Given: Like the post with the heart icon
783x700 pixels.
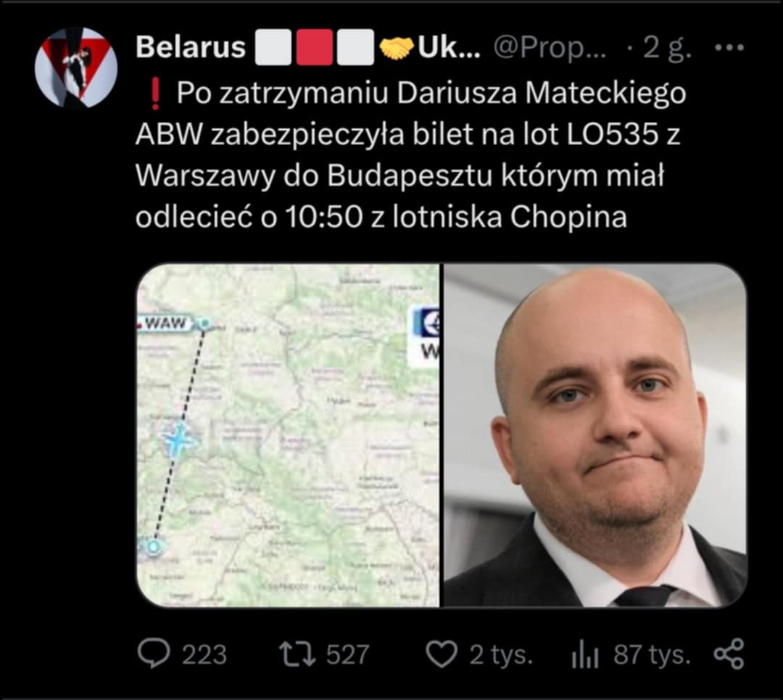Looking at the screenshot, I should (442, 654).
